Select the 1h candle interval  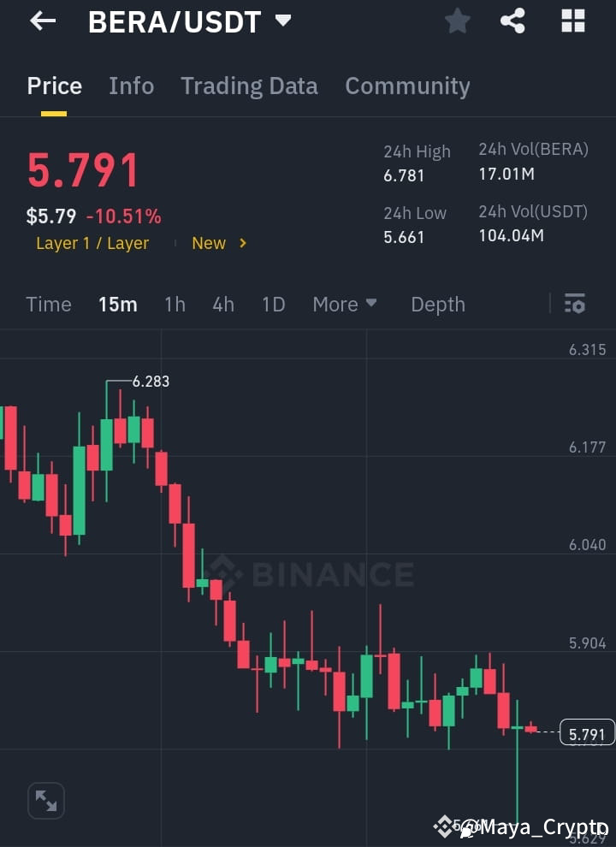coord(175,304)
